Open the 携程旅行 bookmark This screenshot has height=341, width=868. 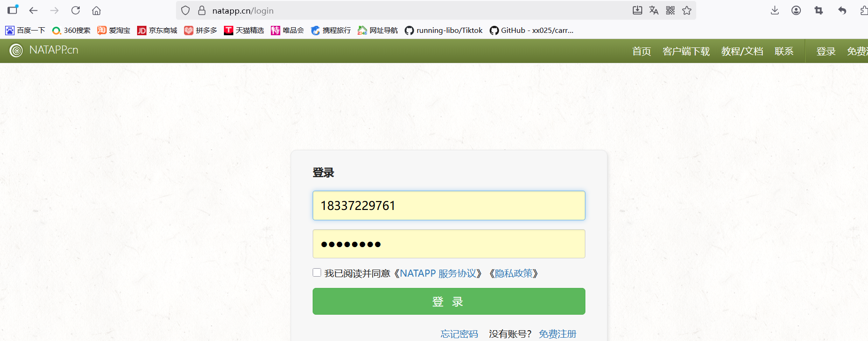tap(331, 31)
